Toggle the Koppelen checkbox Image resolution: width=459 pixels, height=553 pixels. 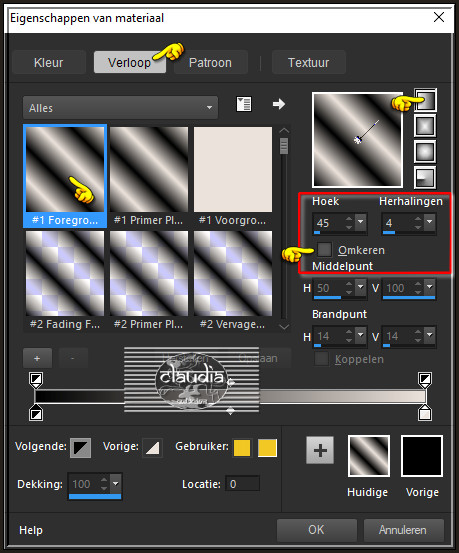tap(321, 359)
